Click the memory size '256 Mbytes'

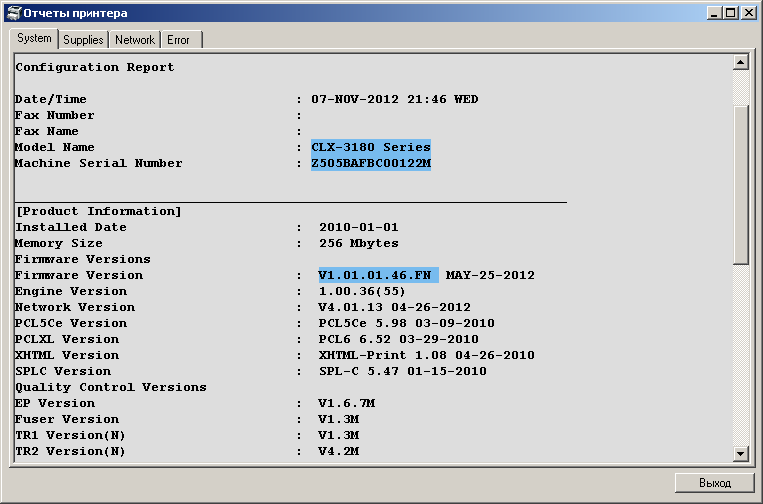(359, 243)
